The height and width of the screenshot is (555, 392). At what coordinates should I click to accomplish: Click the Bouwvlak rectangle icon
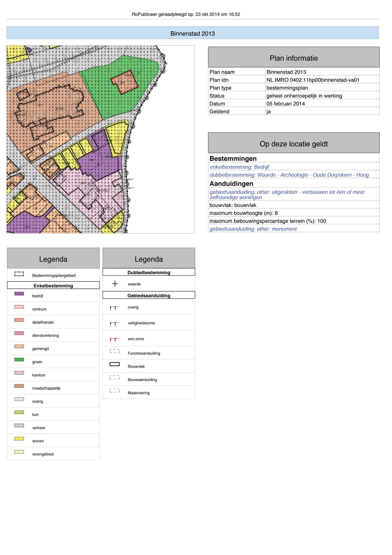pos(114,364)
